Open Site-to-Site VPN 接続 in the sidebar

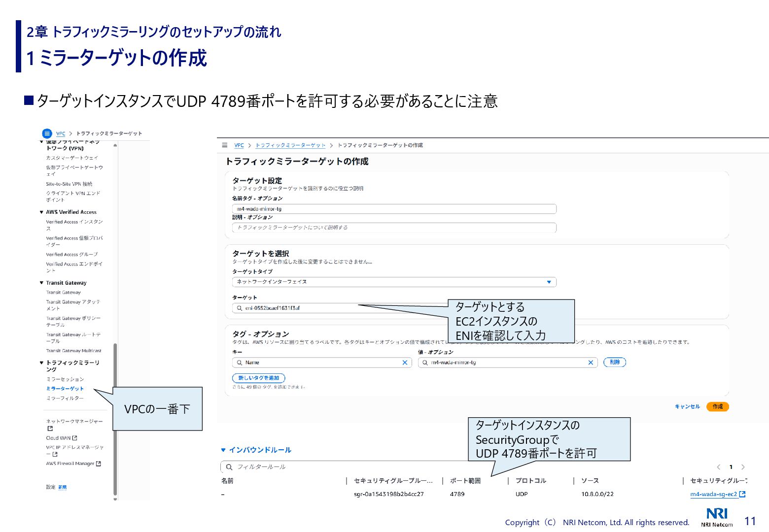coord(70,184)
